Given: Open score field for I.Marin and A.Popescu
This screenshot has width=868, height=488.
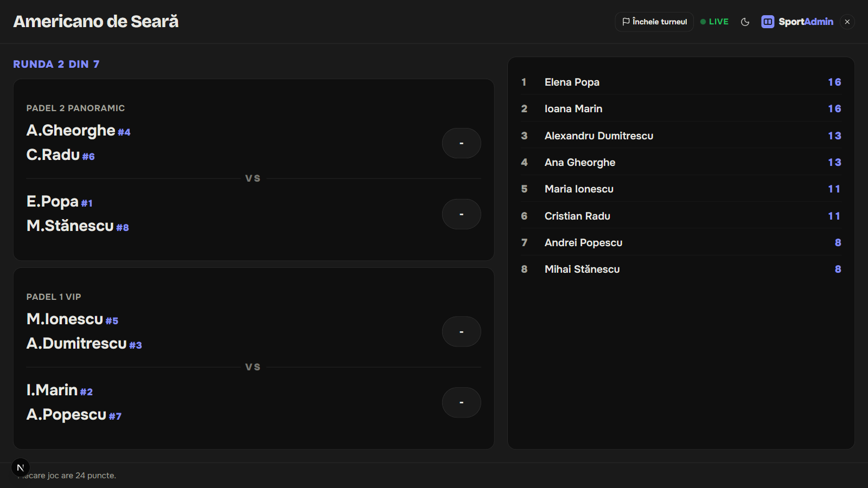Looking at the screenshot, I should [x=461, y=402].
